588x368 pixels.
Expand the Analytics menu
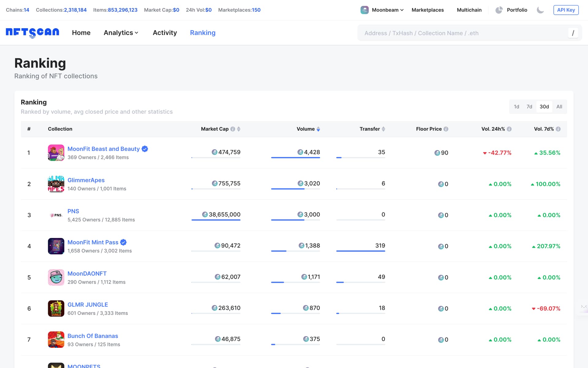coord(121,33)
